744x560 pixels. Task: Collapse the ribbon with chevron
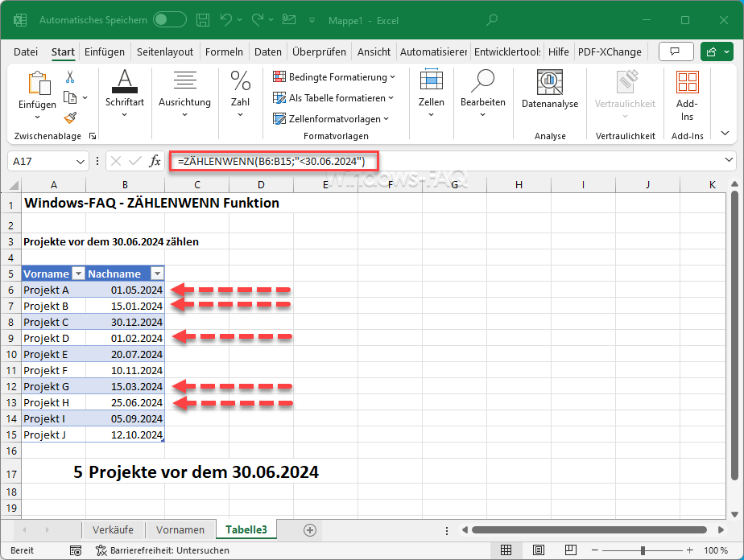725,134
